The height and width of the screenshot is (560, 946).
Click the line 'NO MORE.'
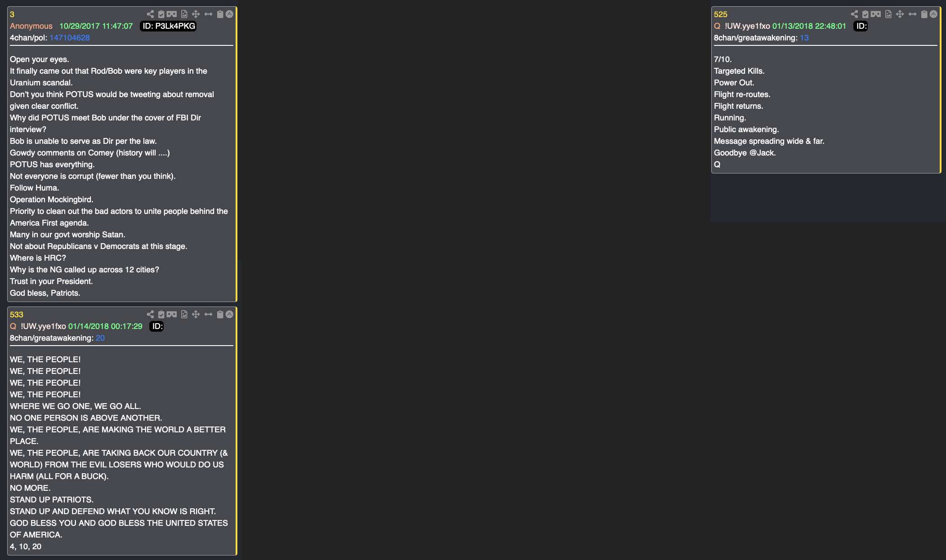coord(30,488)
